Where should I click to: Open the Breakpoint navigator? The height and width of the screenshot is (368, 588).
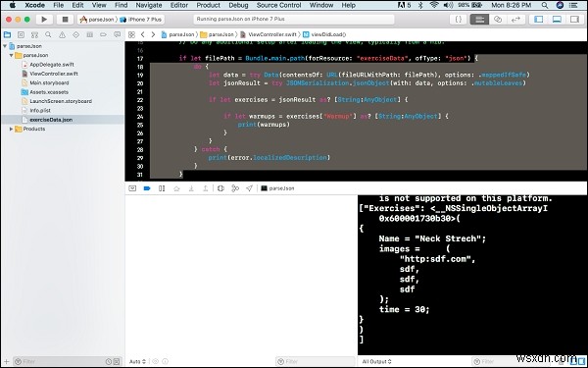(103, 34)
